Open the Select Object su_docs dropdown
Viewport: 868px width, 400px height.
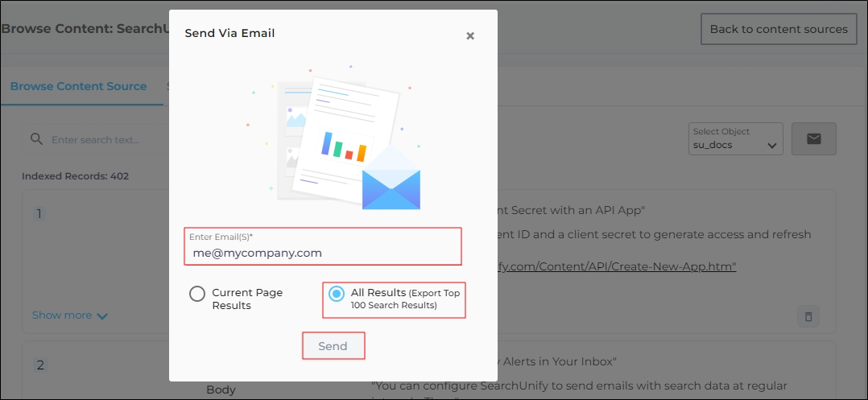tap(736, 139)
